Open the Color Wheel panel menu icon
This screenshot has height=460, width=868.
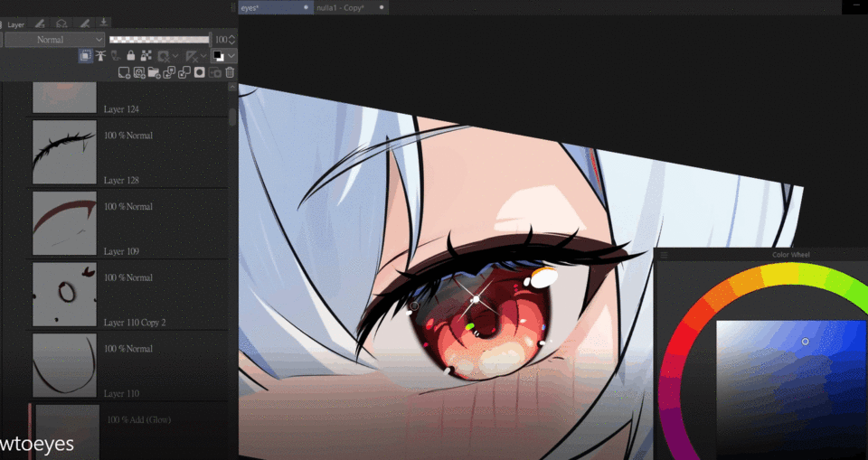664,255
